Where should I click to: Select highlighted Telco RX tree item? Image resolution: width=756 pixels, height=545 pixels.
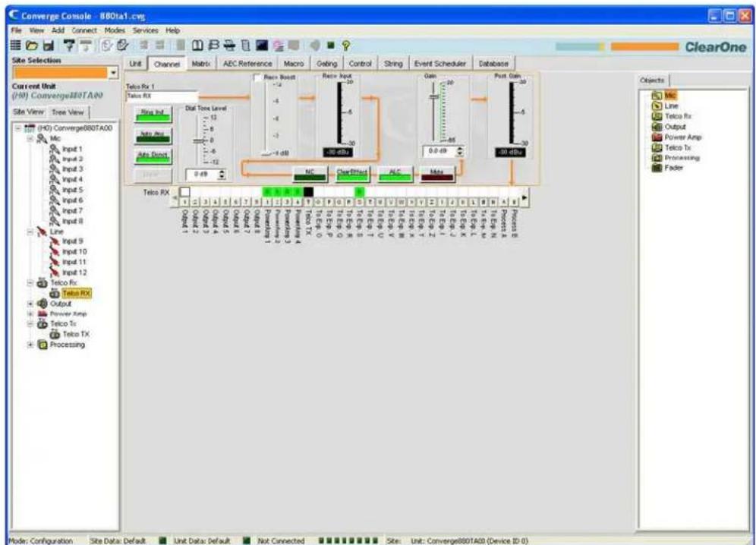76,293
